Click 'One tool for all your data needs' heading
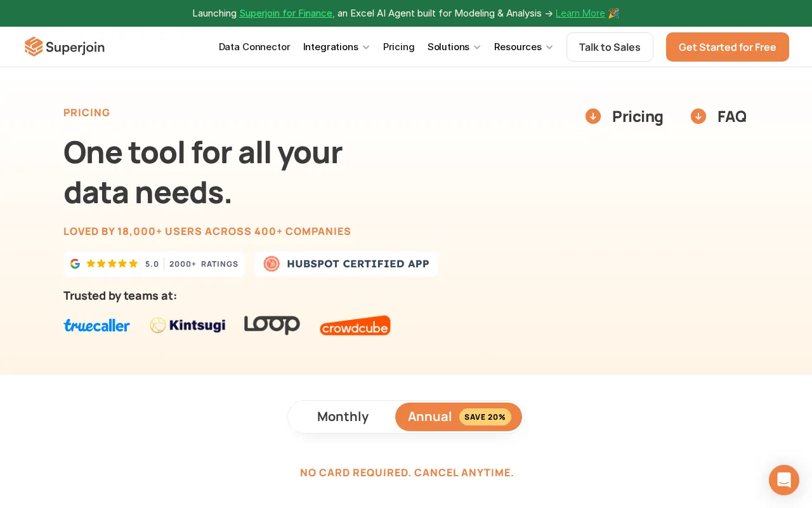 (203, 171)
